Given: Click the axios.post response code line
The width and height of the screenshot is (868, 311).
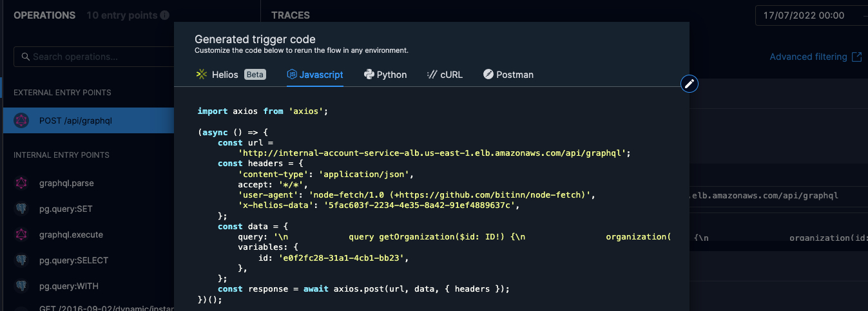Looking at the screenshot, I should (x=363, y=289).
